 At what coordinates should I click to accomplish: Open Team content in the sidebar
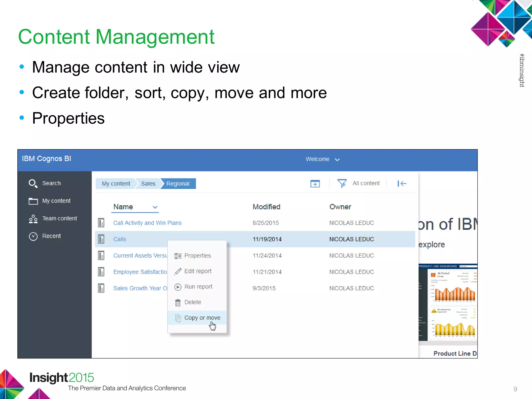[60, 218]
